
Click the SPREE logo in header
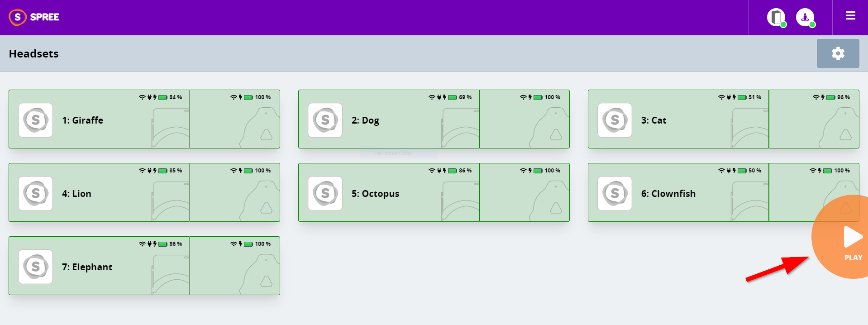tap(34, 17)
